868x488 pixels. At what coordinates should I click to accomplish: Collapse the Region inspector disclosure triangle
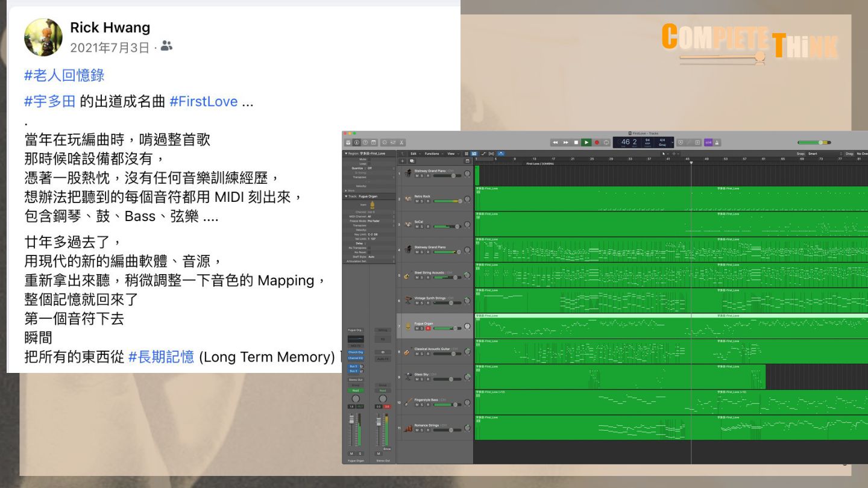click(346, 154)
